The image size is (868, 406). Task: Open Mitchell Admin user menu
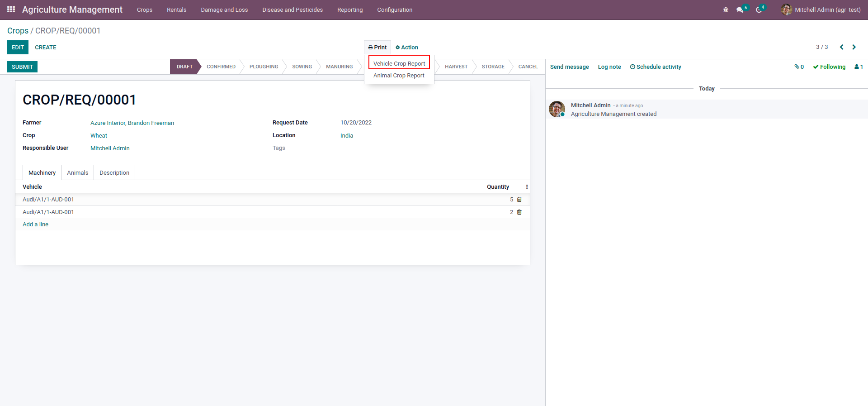(821, 10)
